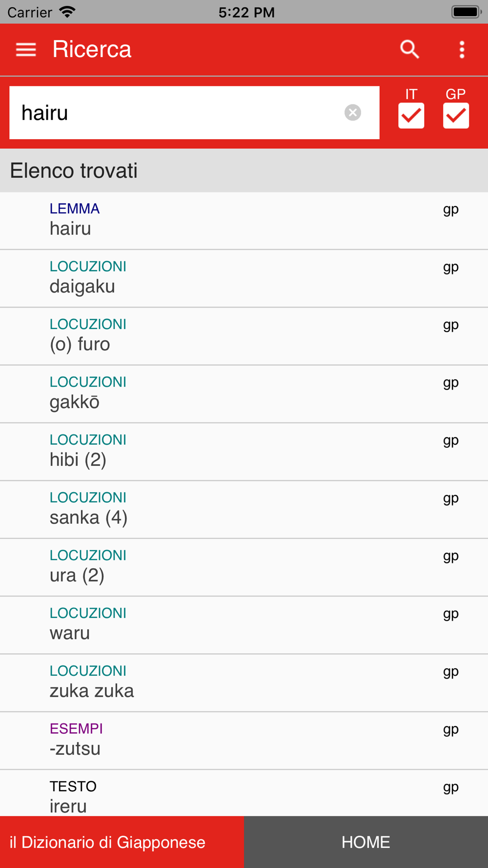Open the three-dot overflow menu
488x868 pixels.
(462, 49)
